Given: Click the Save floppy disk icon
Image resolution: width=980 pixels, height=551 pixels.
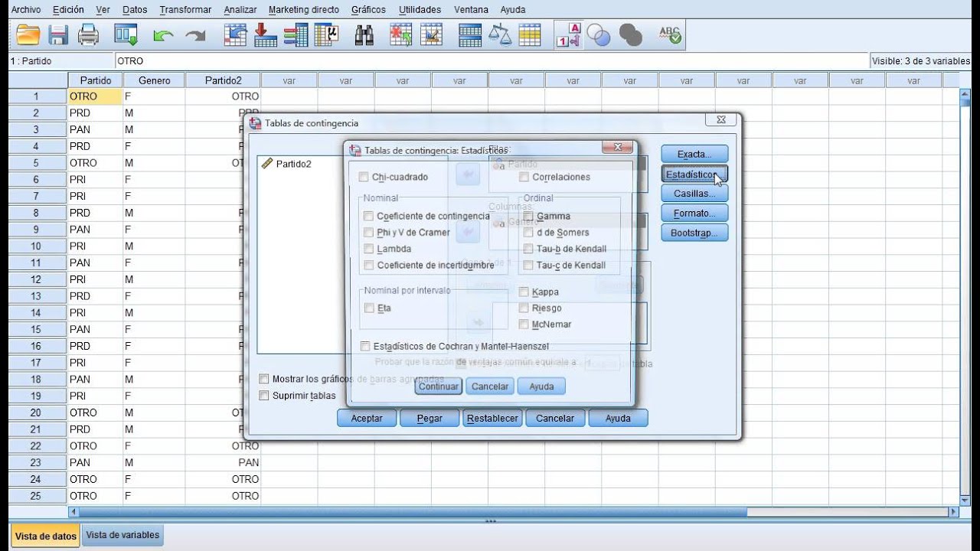Looking at the screenshot, I should click(x=59, y=35).
